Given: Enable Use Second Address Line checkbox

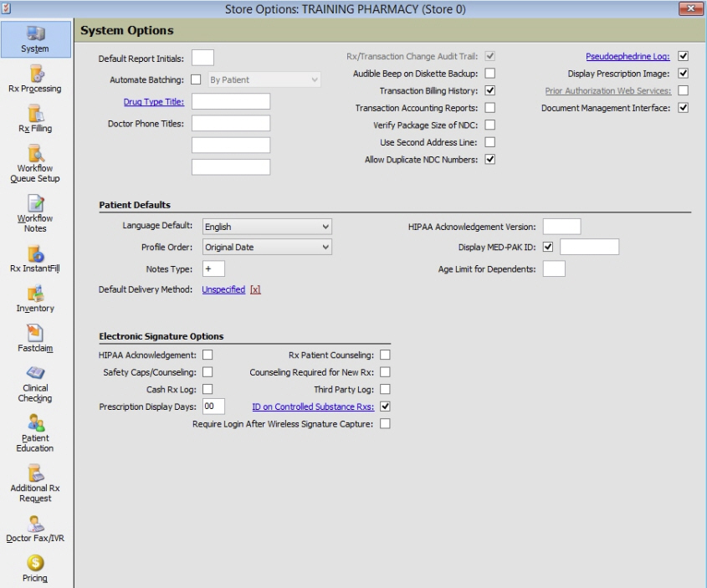Looking at the screenshot, I should [490, 142].
